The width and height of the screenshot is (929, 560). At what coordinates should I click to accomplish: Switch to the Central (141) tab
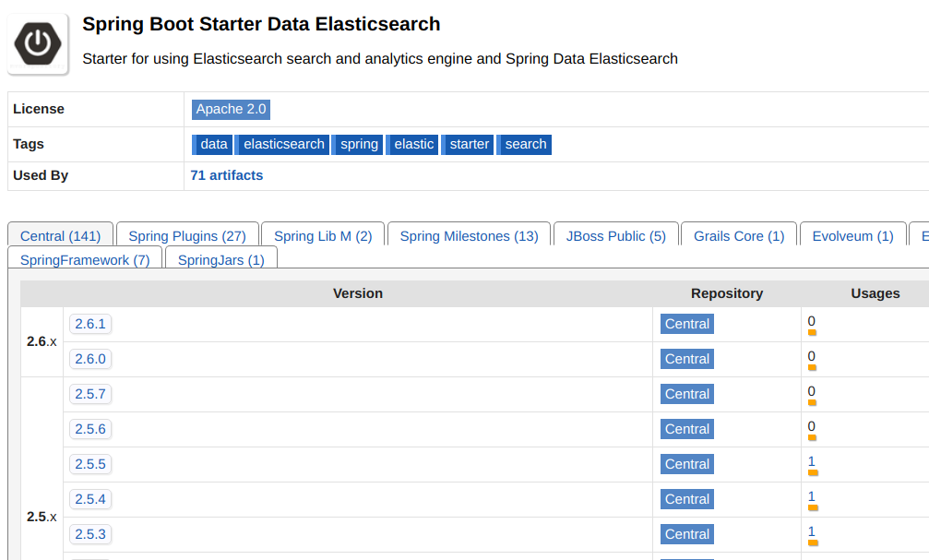pos(60,236)
